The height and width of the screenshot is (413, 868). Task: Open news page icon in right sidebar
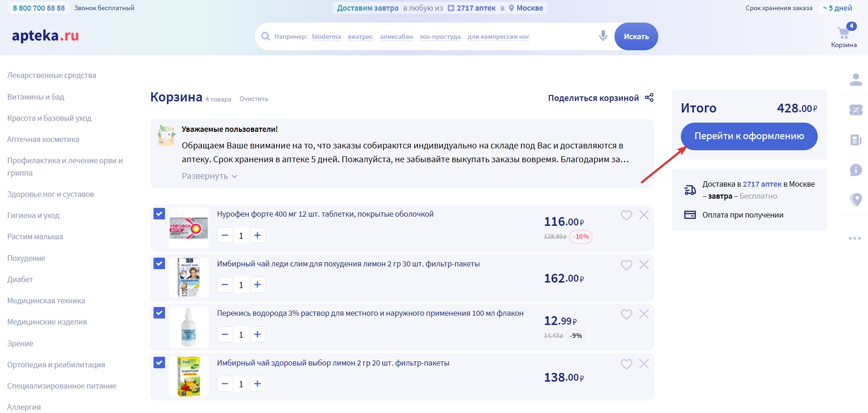tap(856, 140)
